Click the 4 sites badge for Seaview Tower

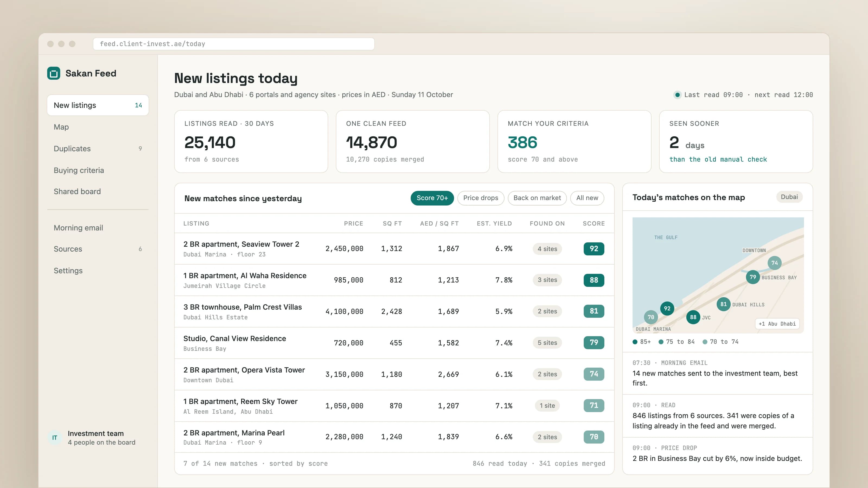(x=547, y=249)
